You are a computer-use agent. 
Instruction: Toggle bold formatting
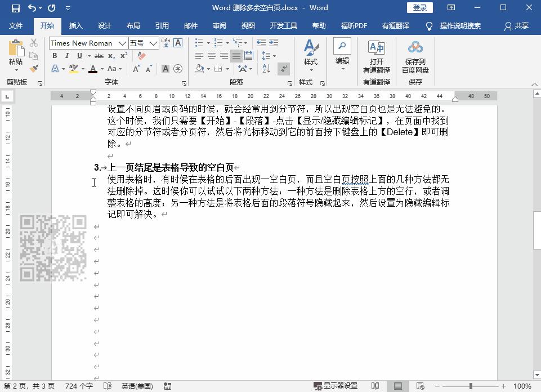pyautogui.click(x=55, y=56)
